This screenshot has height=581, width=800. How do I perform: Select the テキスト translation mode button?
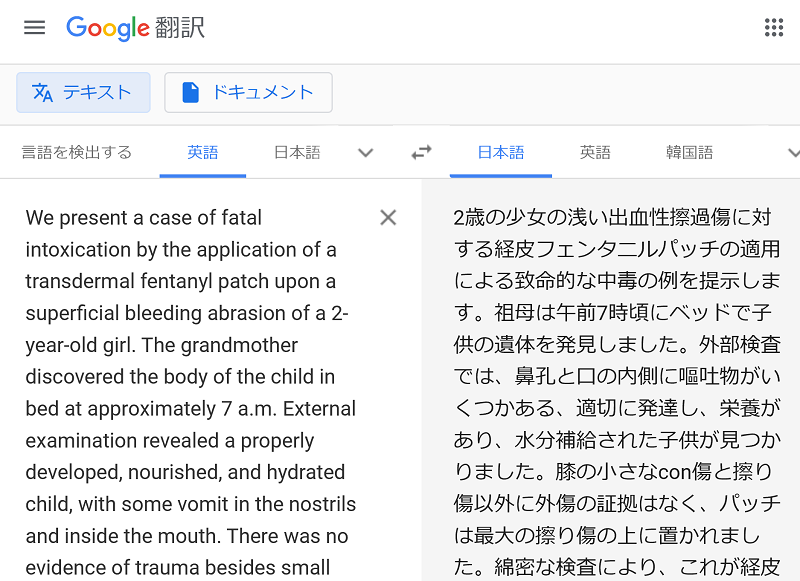pos(83,92)
